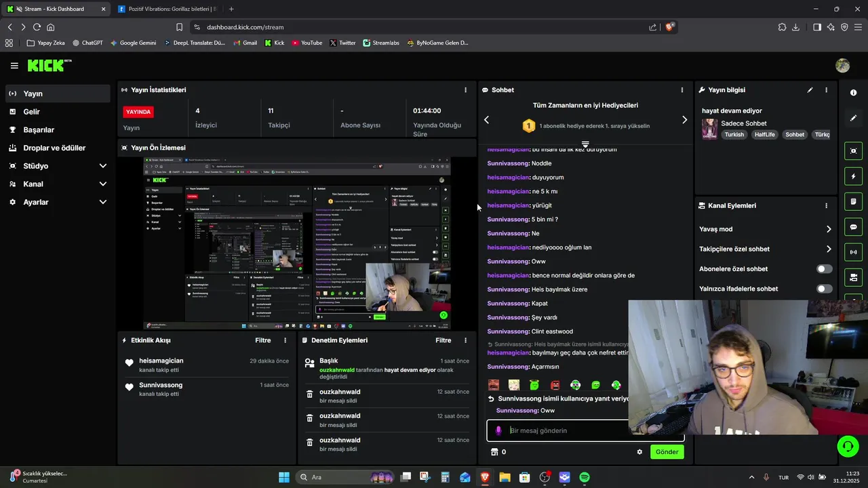Open the Yavaş mod options arrow
Viewport: 868px width, 488px height.
coord(829,229)
